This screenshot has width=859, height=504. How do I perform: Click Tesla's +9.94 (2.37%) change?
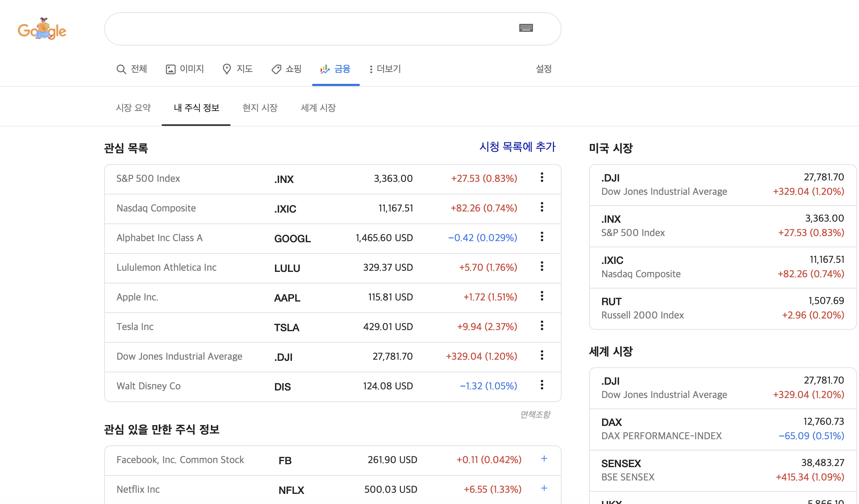(x=487, y=326)
